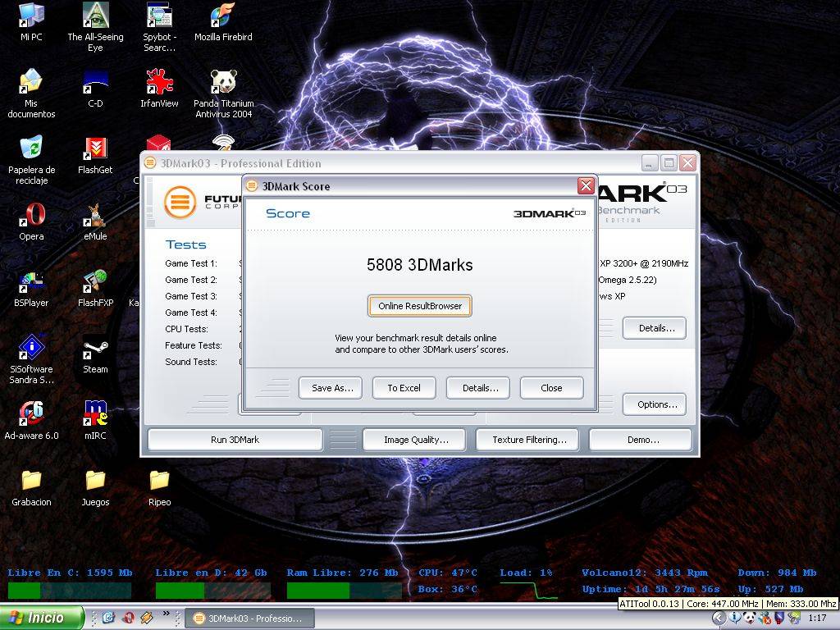Viewport: 840px width, 630px height.
Task: Expand hidden system tray icons arrow
Action: point(719,618)
